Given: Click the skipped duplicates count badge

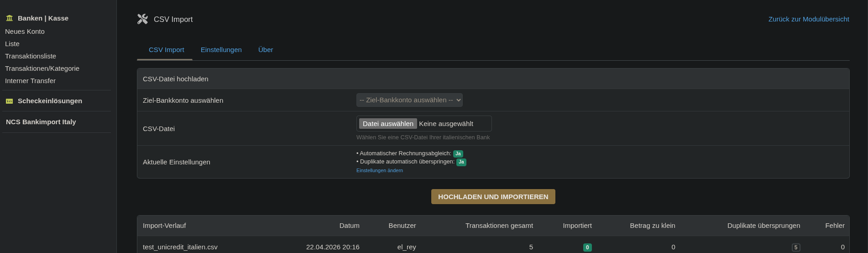Looking at the screenshot, I should tap(796, 248).
